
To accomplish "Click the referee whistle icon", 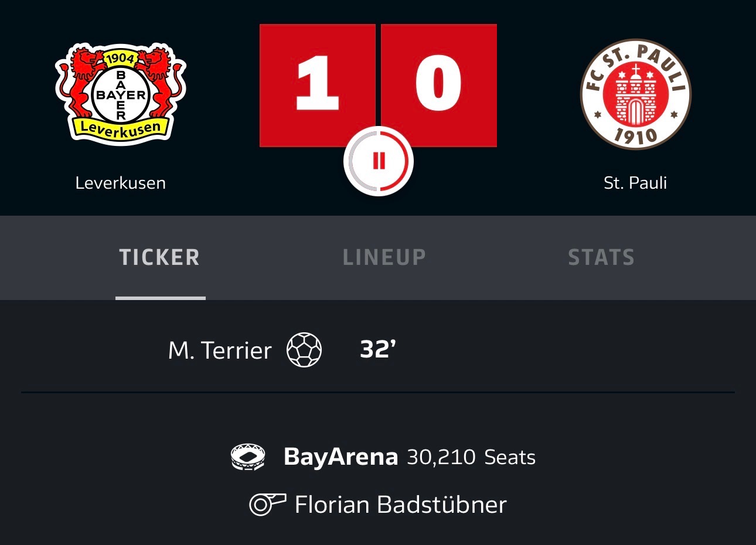I will [267, 505].
